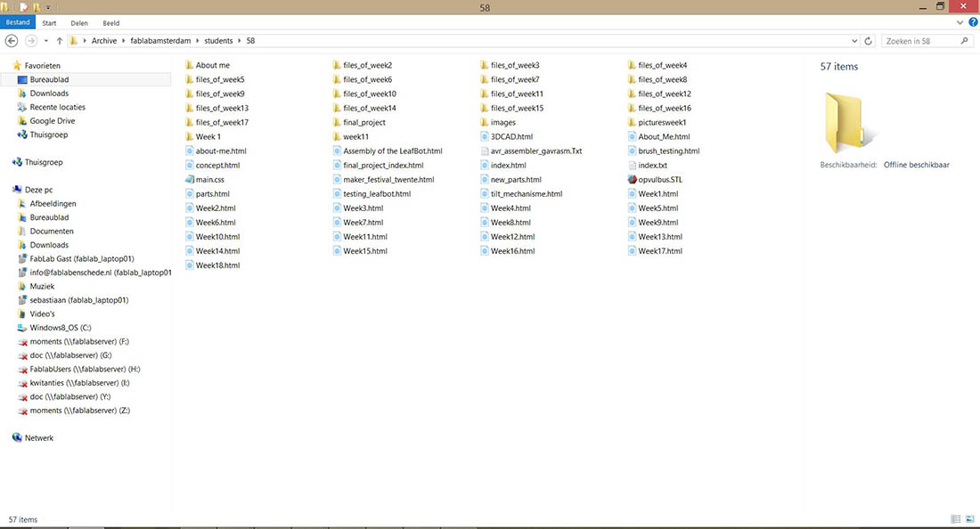Open Recente locaties in sidebar
The height and width of the screenshot is (529, 980).
58,107
